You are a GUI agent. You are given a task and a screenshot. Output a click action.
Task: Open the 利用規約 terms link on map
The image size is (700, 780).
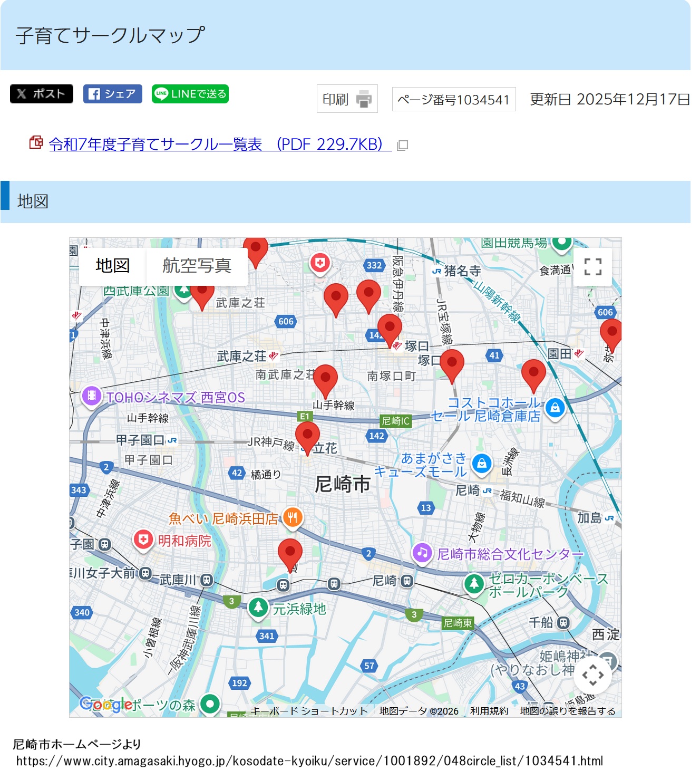(x=489, y=711)
